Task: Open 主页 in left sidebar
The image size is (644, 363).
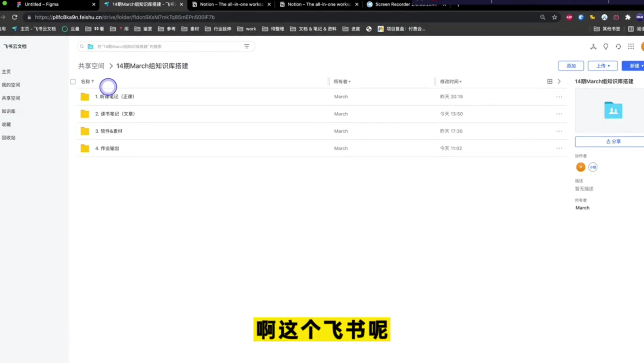Action: (6, 72)
